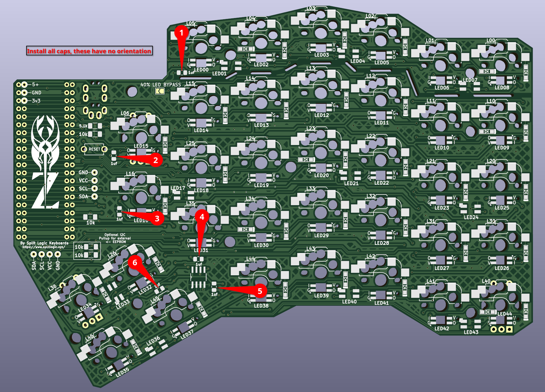The height and width of the screenshot is (392, 545).
Task: Select the LED03 label
Action: (322, 55)
